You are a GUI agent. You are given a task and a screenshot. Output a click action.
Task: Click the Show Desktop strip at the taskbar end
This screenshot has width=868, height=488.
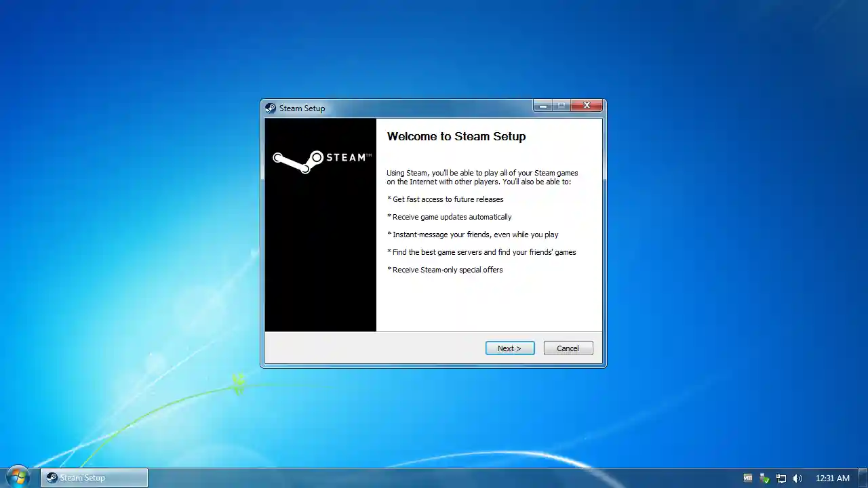pyautogui.click(x=864, y=478)
